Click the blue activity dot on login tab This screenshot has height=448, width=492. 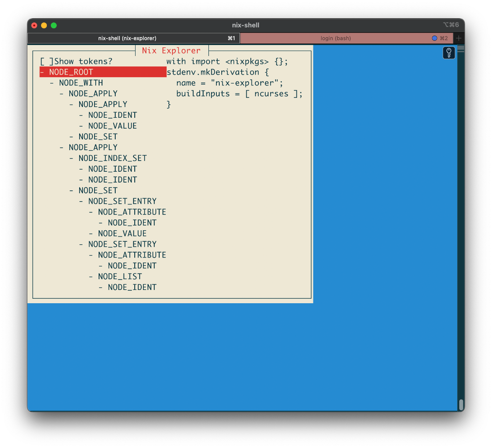point(434,38)
